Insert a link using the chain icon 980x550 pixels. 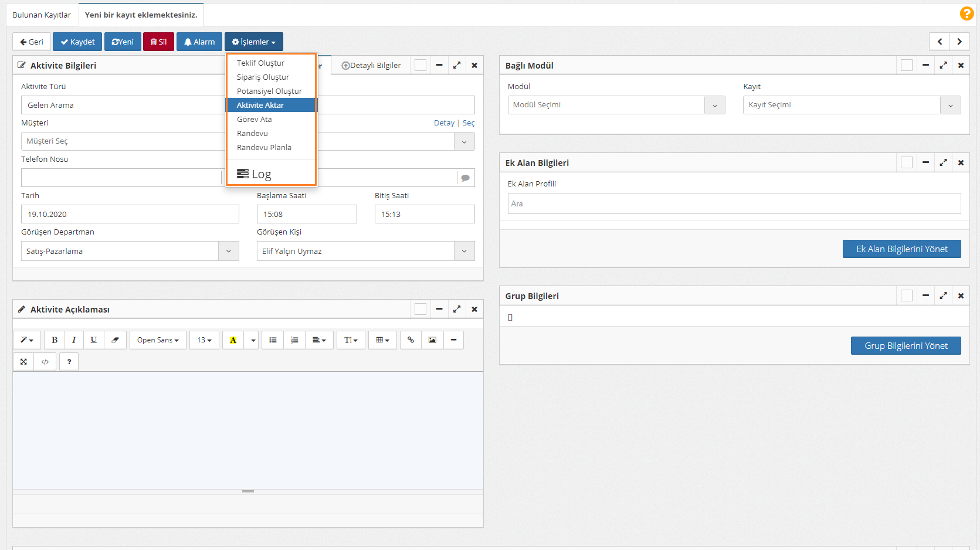tap(411, 340)
